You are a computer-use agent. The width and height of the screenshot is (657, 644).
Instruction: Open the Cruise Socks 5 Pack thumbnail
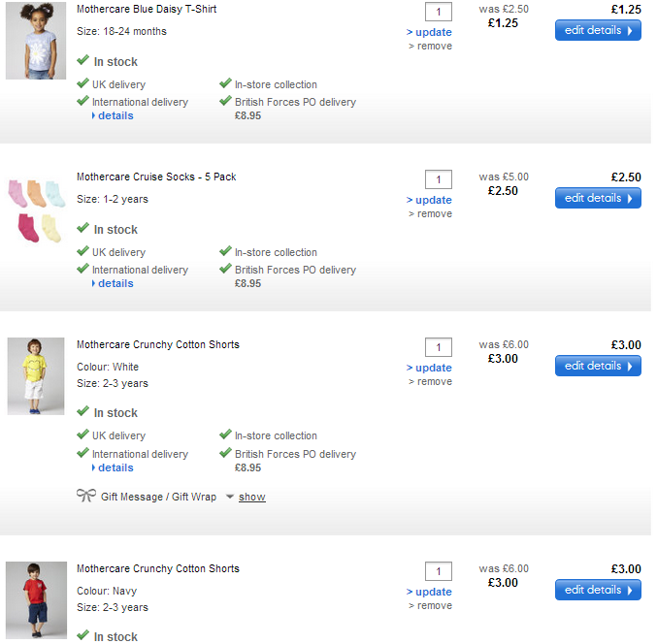coord(36,211)
